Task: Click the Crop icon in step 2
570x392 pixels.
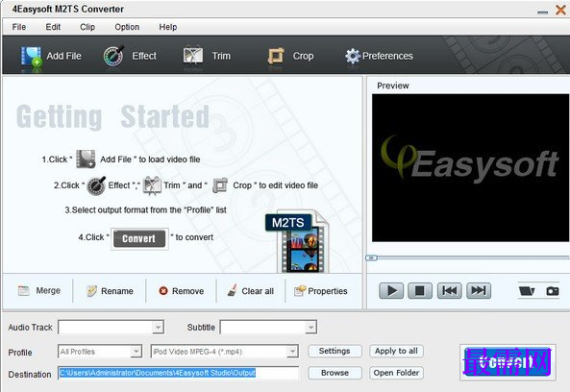Action: 220,185
